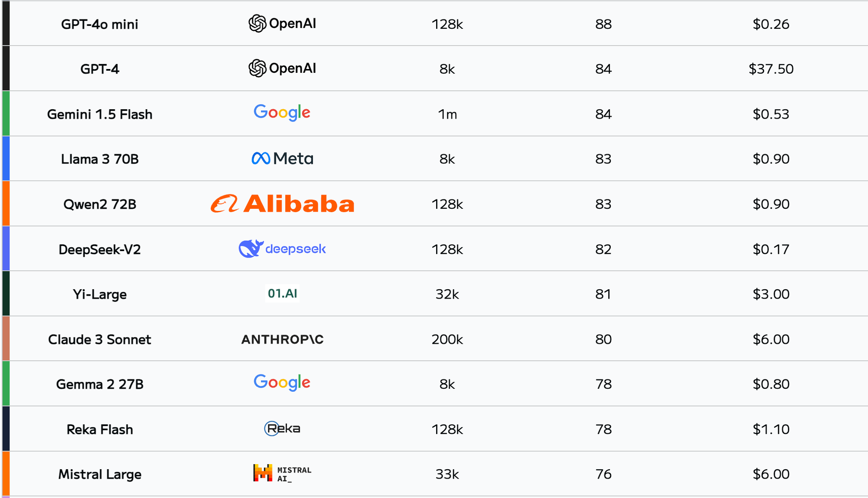Viewport: 868px width, 498px height.
Task: Click the Reka logo
Action: click(282, 429)
